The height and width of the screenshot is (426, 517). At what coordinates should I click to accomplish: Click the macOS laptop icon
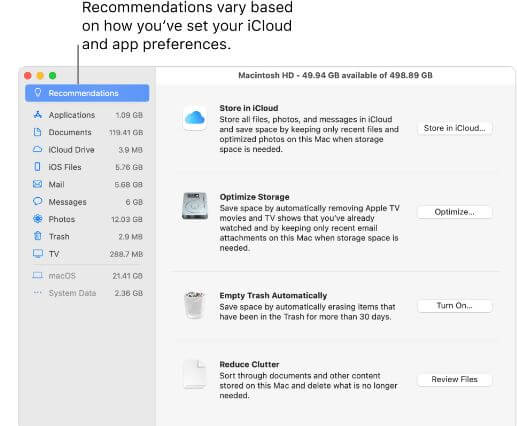(x=38, y=275)
